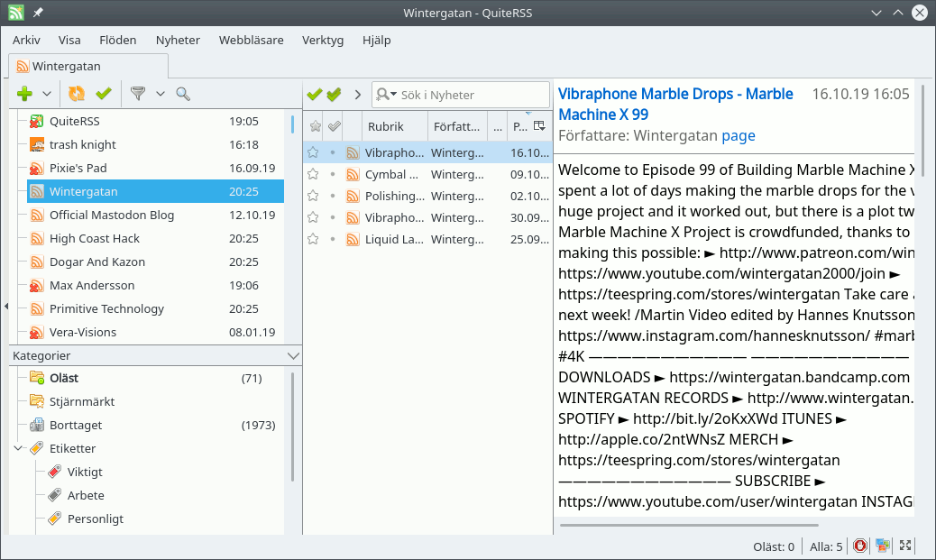Viewport: 936px width, 560px height.
Task: Open the Stjärnmärkt category
Action: point(155,401)
